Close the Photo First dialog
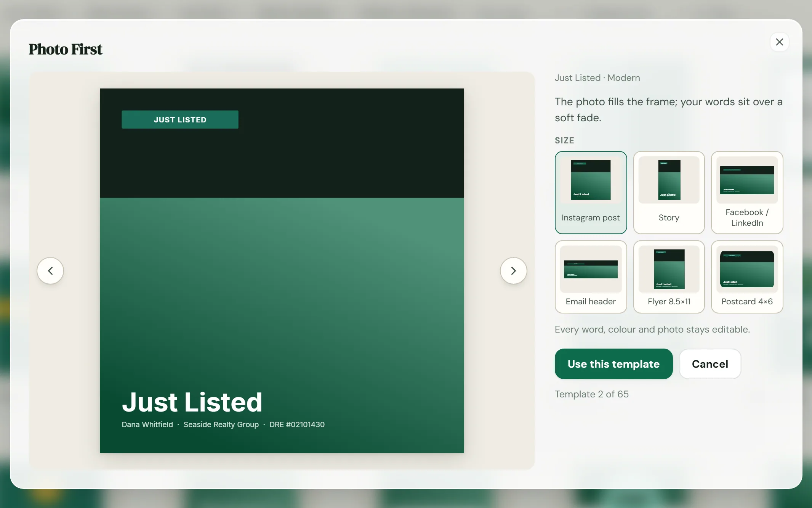 click(x=779, y=42)
